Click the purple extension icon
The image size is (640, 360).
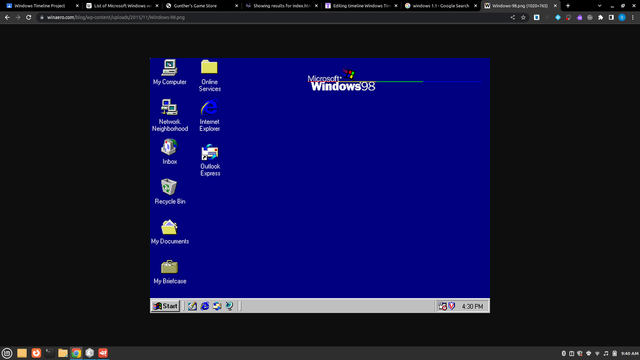pos(579,18)
